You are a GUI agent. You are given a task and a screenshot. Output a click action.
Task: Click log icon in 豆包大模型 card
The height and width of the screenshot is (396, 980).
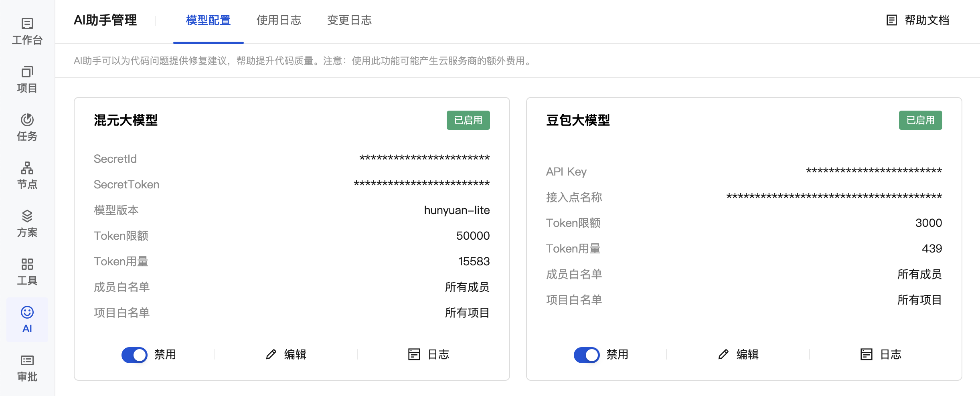[x=867, y=354]
